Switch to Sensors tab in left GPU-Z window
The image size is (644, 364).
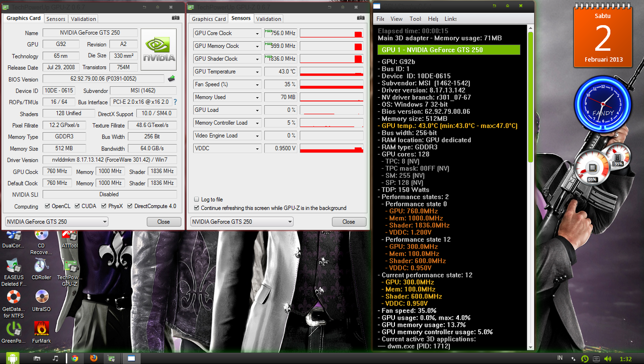click(x=56, y=19)
